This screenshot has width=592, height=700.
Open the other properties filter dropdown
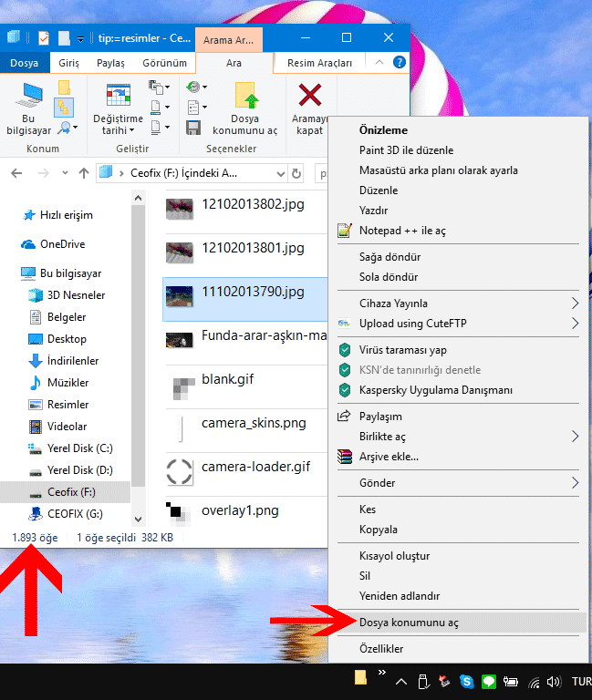click(x=160, y=128)
